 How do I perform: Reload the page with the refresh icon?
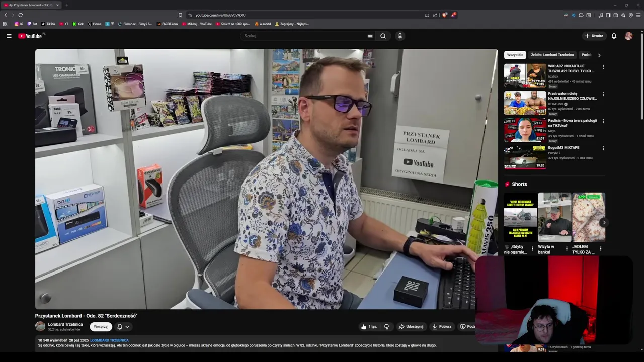click(x=20, y=15)
